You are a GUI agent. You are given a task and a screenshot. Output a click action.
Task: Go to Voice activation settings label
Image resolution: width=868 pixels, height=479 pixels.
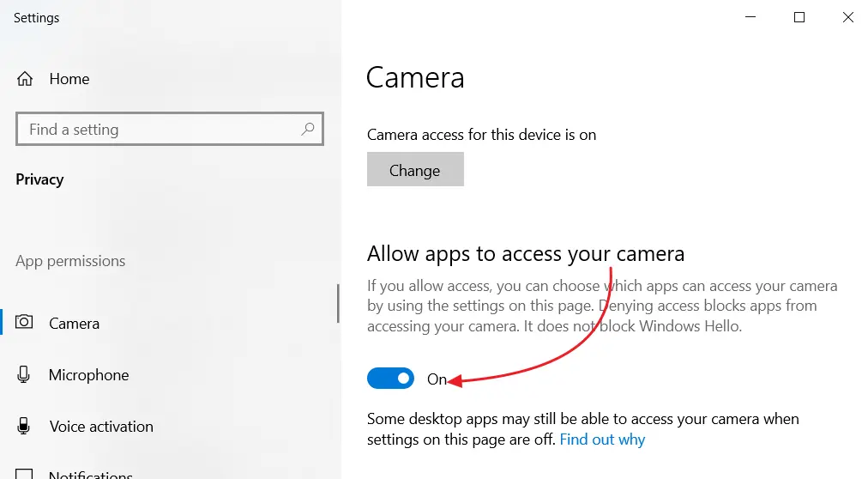101,427
